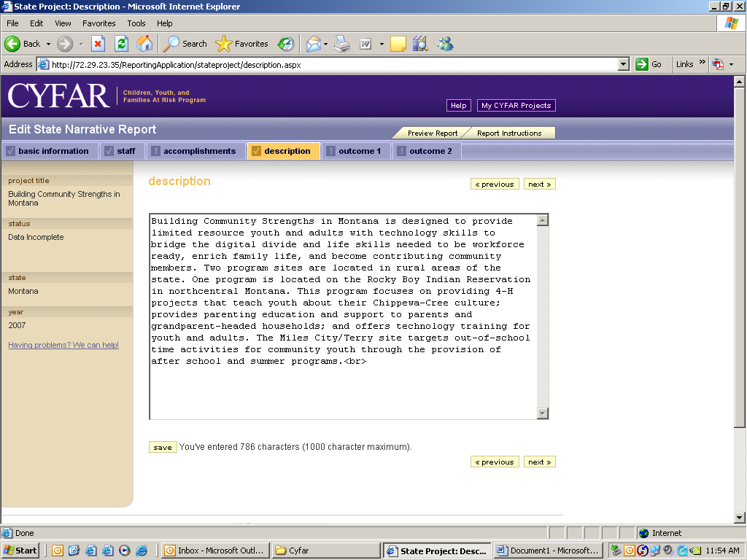The width and height of the screenshot is (747, 560).
Task: Click the text area scroll down arrow
Action: (543, 413)
